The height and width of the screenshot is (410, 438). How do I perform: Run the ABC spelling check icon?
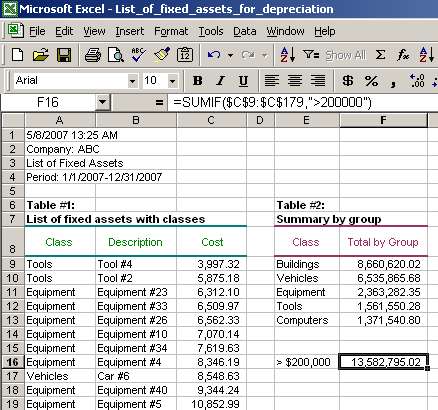tap(138, 55)
